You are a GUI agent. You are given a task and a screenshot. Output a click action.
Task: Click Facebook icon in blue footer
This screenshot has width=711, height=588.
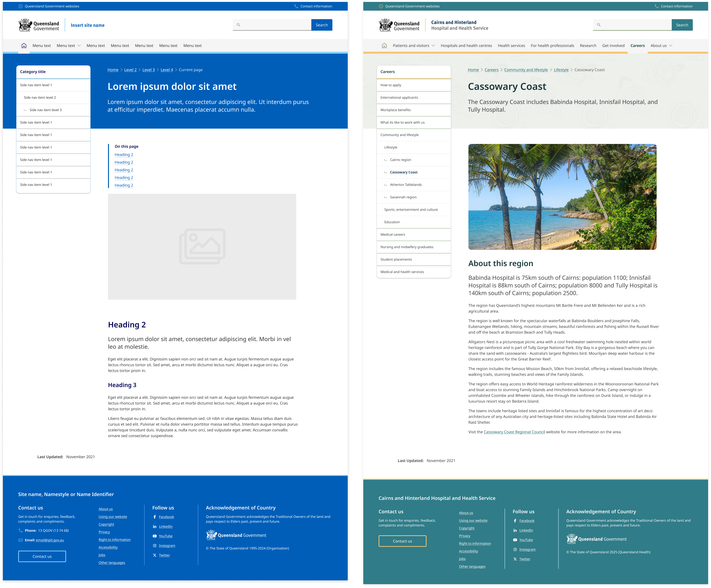(x=155, y=517)
